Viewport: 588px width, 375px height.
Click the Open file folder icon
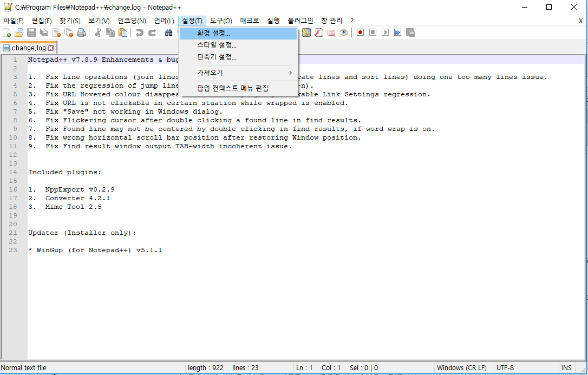click(19, 33)
